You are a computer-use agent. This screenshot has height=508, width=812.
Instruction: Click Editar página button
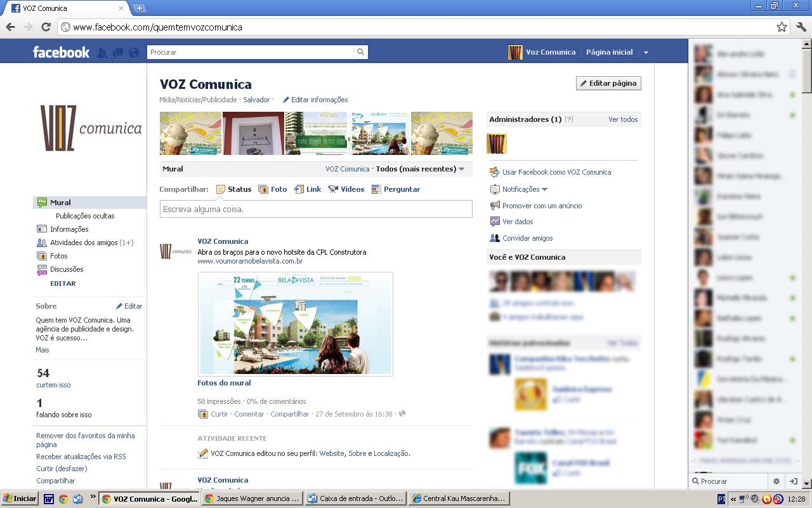pyautogui.click(x=608, y=83)
